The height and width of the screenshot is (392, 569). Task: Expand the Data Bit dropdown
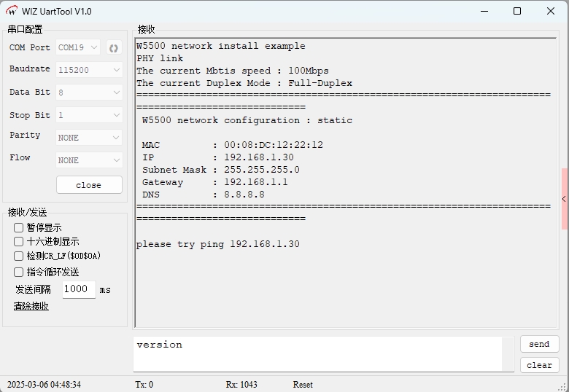click(89, 93)
